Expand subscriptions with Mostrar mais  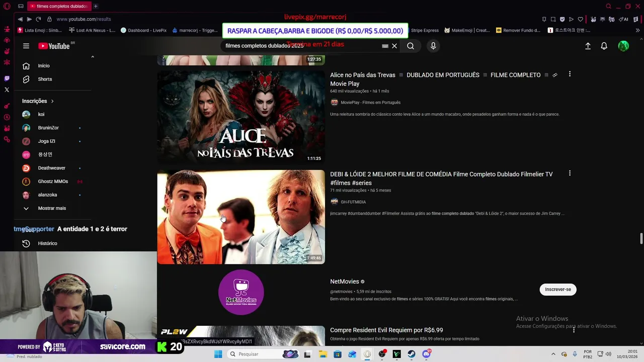pyautogui.click(x=53, y=208)
